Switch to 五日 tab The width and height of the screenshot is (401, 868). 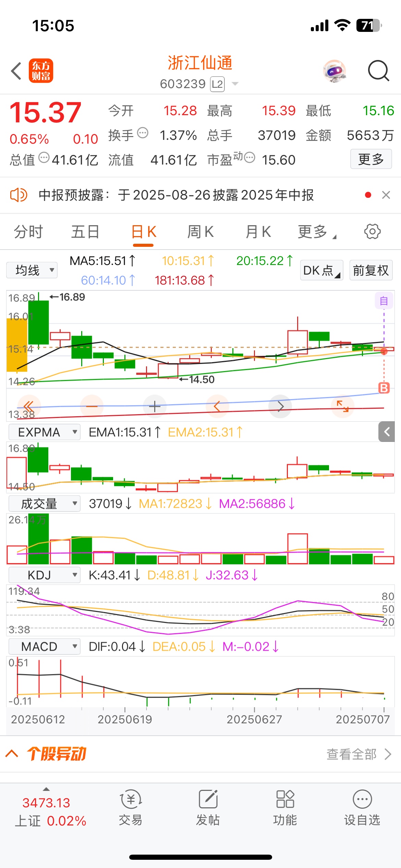85,232
